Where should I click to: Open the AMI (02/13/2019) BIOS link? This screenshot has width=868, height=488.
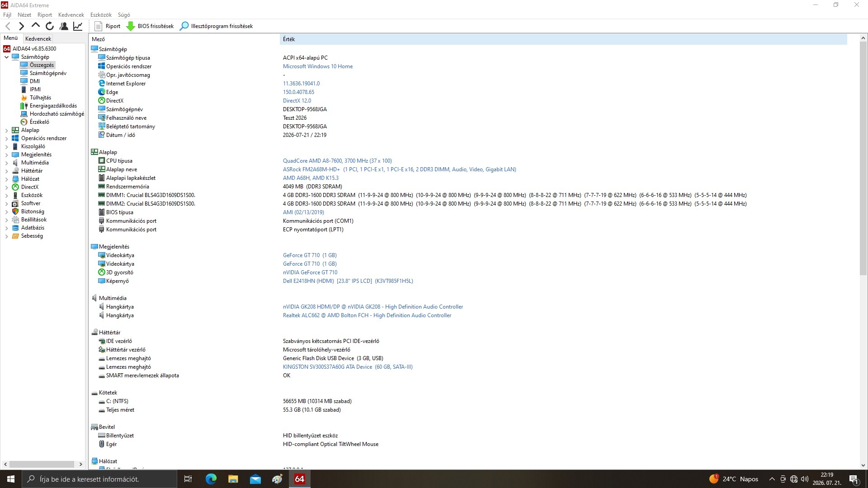pyautogui.click(x=303, y=212)
